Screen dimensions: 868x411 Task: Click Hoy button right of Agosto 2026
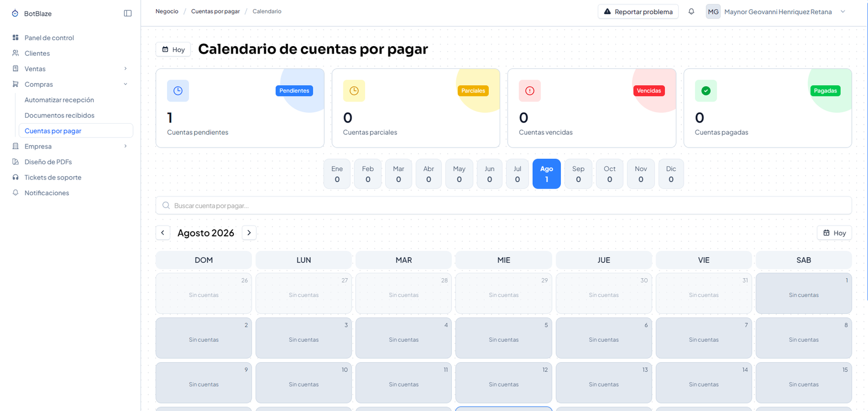click(834, 233)
